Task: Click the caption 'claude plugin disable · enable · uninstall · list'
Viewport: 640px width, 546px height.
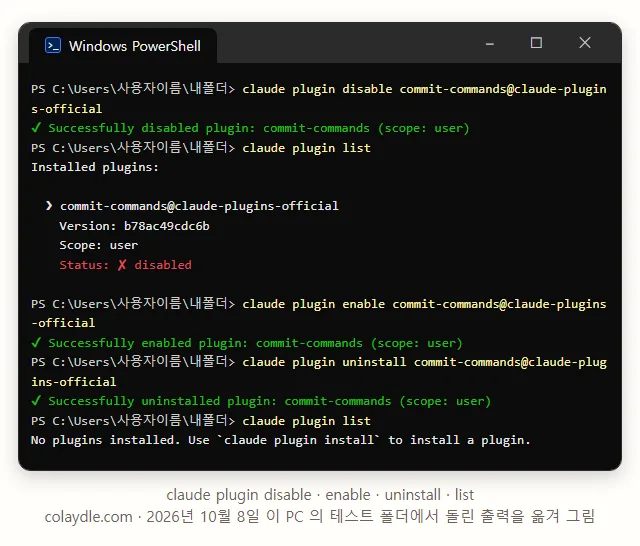Action: coord(320,495)
